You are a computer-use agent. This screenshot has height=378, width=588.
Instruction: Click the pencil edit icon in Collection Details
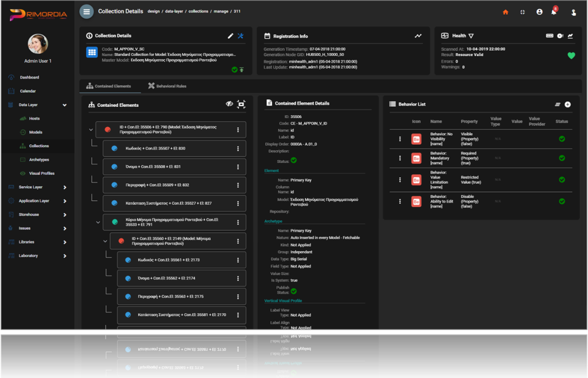pyautogui.click(x=230, y=36)
